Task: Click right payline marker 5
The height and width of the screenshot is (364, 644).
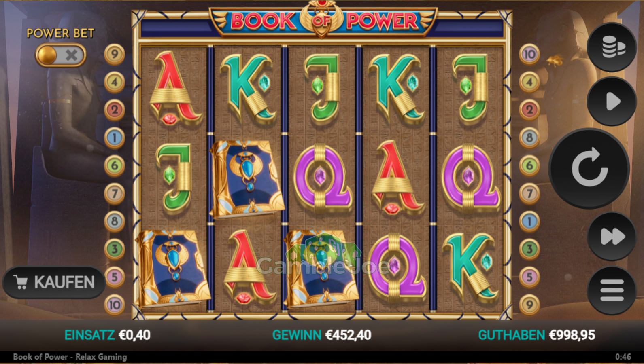Action: [x=529, y=277]
